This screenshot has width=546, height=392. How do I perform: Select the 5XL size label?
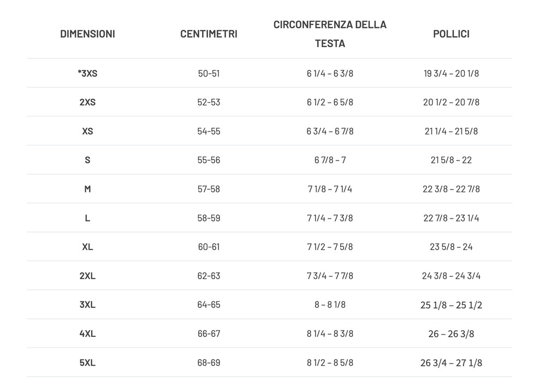tap(87, 363)
